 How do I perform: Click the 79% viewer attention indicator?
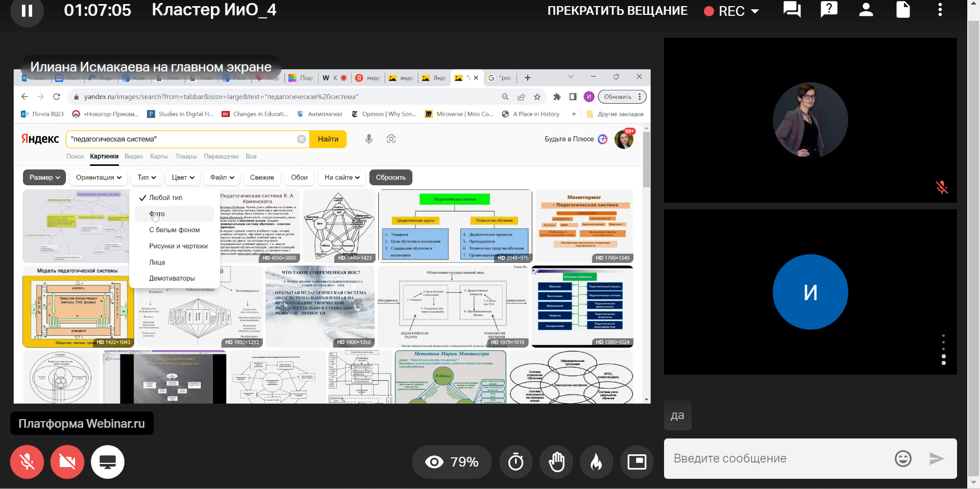[x=452, y=462]
